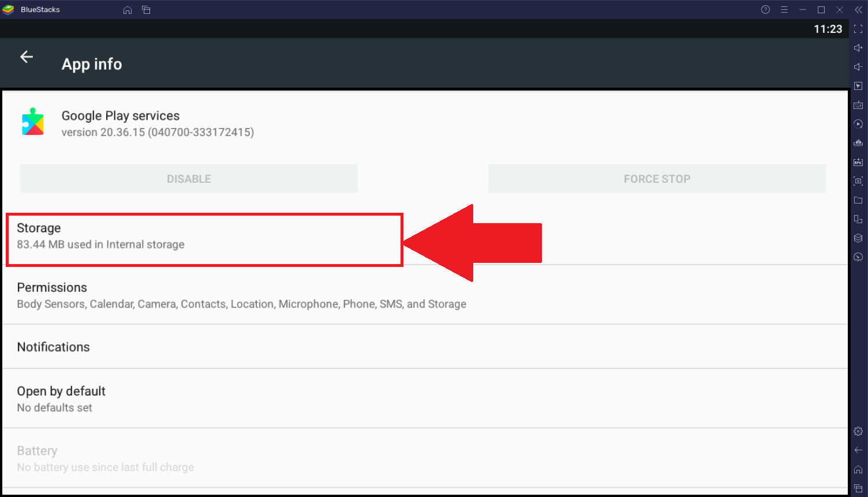Click the DISABLE button
The image size is (868, 497).
coord(189,179)
